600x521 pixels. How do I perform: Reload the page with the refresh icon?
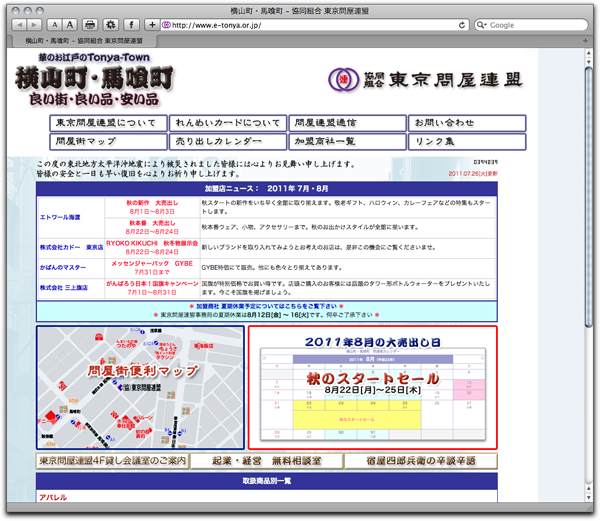point(462,25)
